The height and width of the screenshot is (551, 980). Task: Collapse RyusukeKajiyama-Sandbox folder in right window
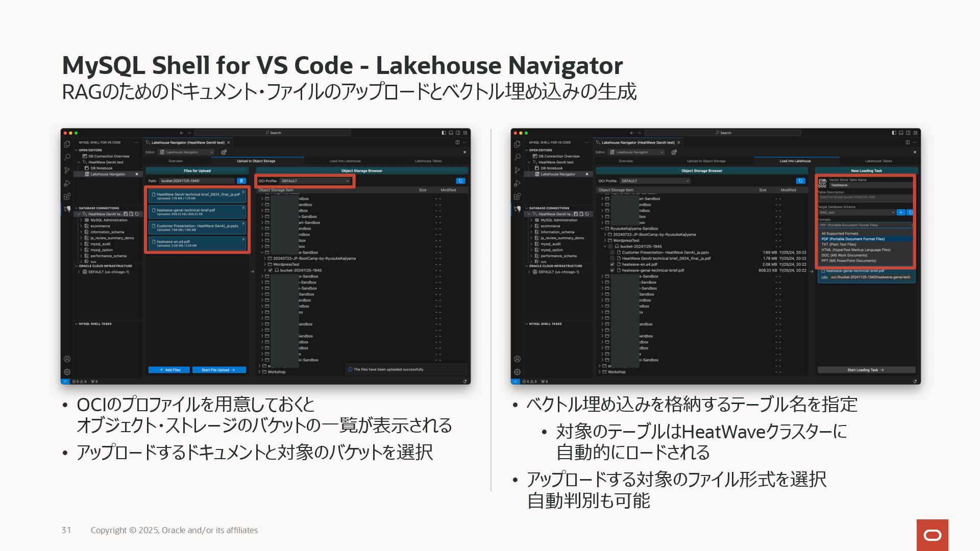click(x=602, y=229)
